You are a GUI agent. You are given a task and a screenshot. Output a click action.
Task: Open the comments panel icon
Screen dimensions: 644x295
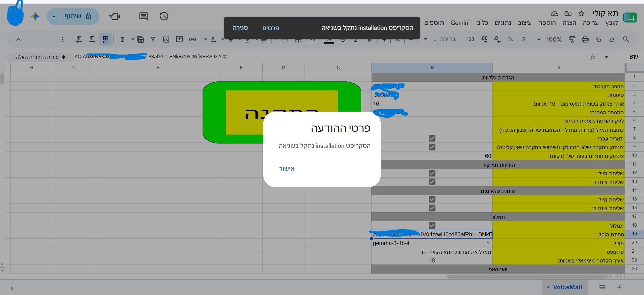[x=144, y=16]
